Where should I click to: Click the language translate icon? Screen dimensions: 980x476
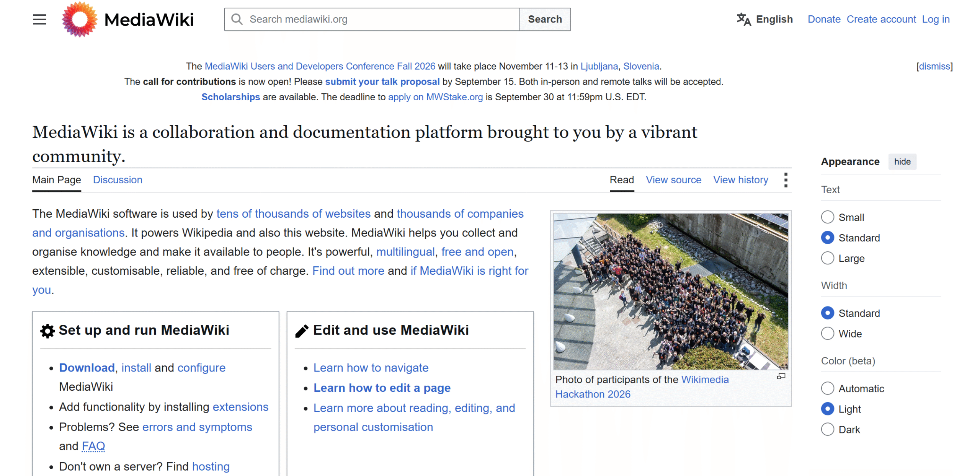[x=743, y=19]
